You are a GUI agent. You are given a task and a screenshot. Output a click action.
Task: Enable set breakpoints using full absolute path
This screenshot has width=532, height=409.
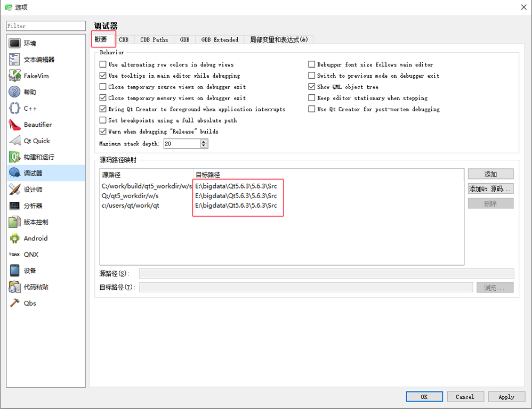click(x=103, y=120)
